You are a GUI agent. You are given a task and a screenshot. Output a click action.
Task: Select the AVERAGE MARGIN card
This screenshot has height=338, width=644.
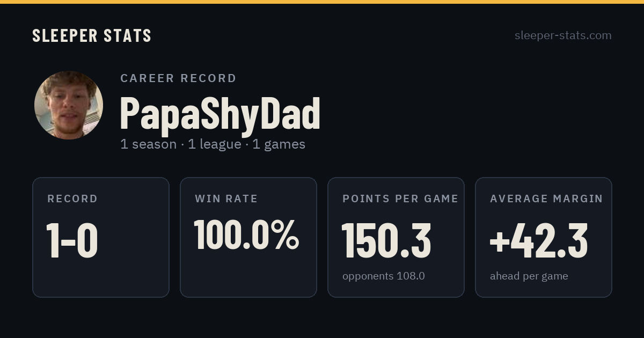(x=544, y=237)
